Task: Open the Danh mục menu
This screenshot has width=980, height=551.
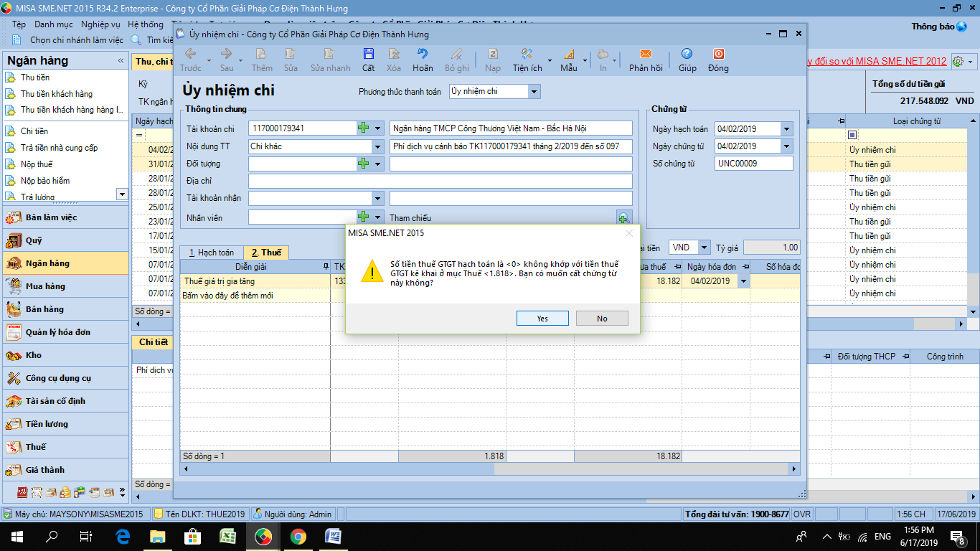Action: coord(54,24)
